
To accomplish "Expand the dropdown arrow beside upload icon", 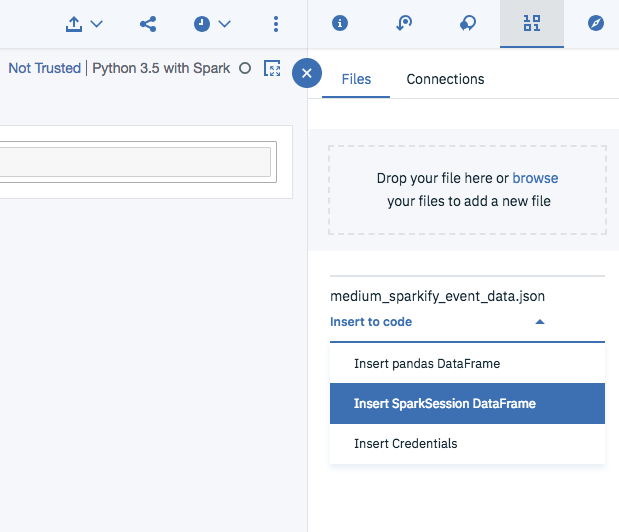I will pyautogui.click(x=97, y=23).
